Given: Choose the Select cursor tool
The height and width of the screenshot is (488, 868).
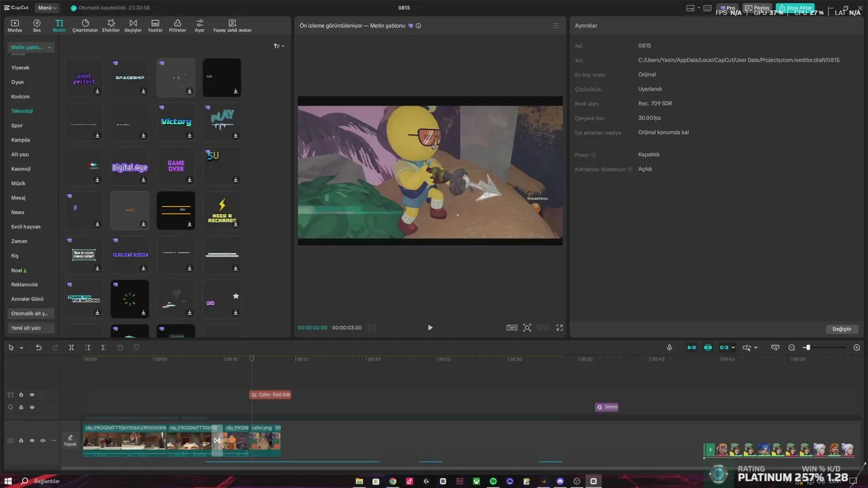Looking at the screenshot, I should click(11, 348).
